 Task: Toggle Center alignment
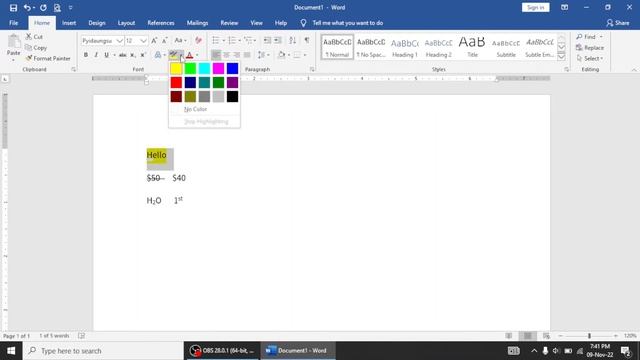[x=227, y=55]
